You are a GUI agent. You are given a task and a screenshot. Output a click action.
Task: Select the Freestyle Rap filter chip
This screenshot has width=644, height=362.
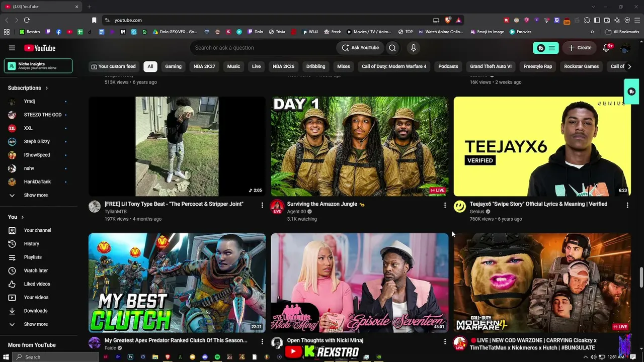(x=538, y=66)
